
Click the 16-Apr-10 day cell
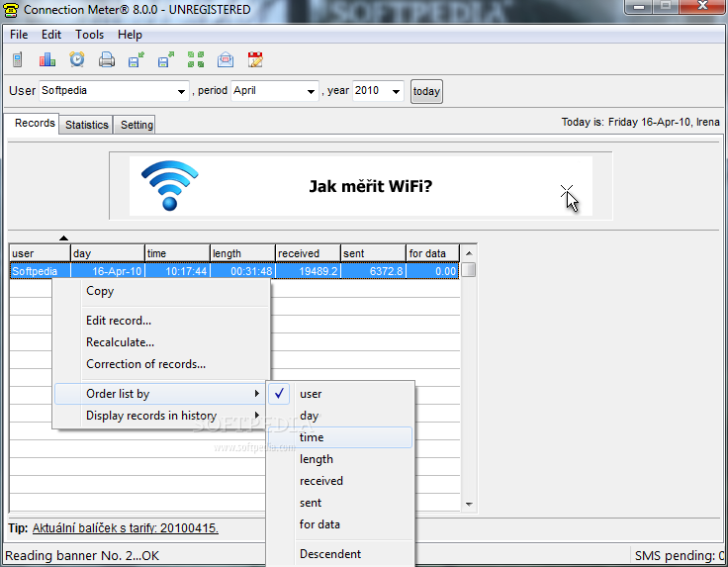coord(108,271)
